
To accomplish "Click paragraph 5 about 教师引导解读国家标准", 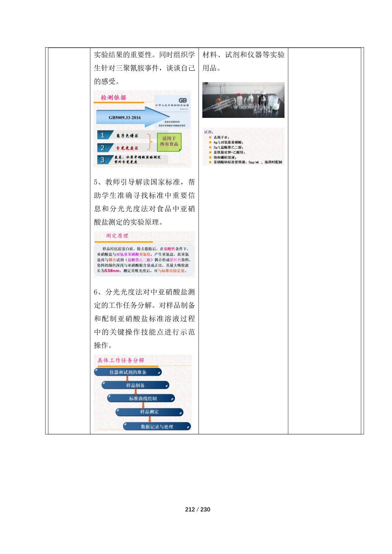I will click(x=144, y=202).
